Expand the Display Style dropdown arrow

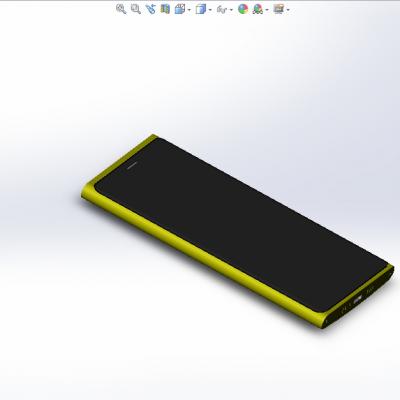pyautogui.click(x=210, y=10)
